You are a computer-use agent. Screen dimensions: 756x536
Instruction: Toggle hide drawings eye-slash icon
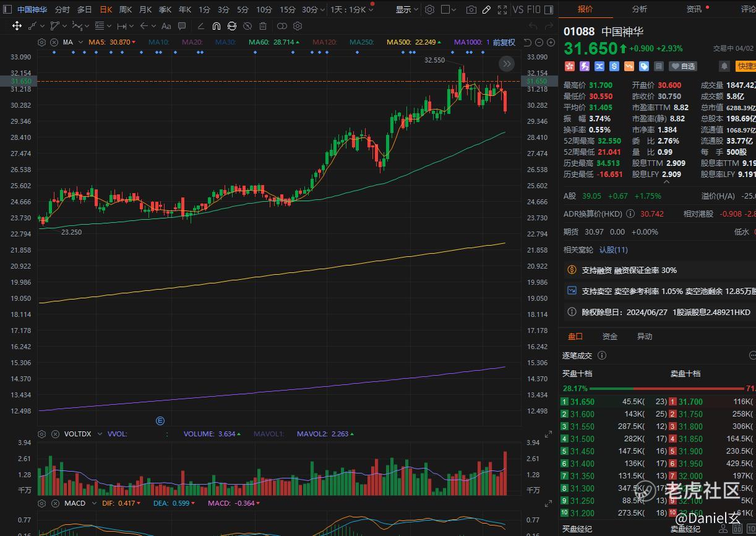[x=247, y=26]
